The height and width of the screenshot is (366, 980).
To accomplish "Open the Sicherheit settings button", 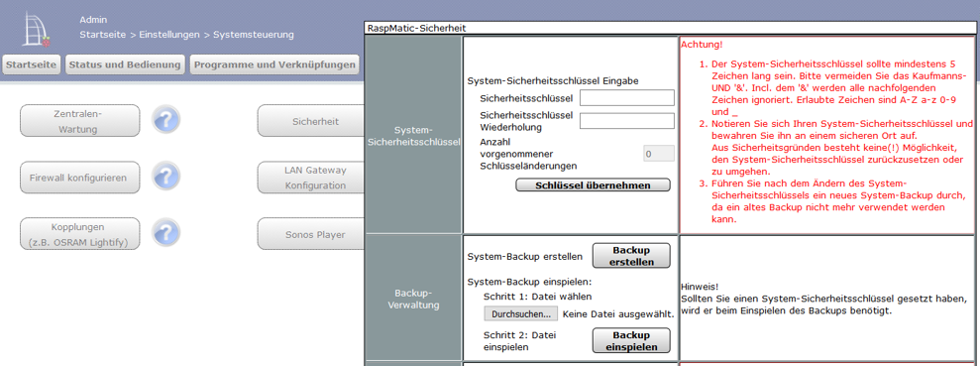I will point(310,121).
